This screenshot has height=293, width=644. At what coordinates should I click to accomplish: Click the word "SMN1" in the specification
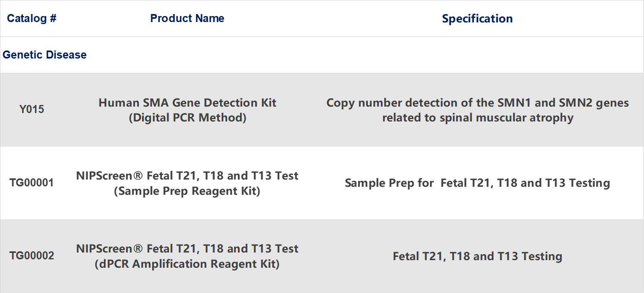tap(514, 103)
